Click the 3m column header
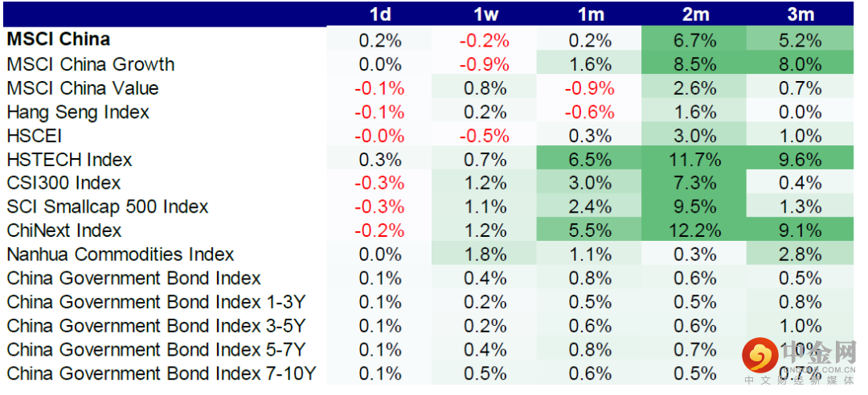 (799, 14)
